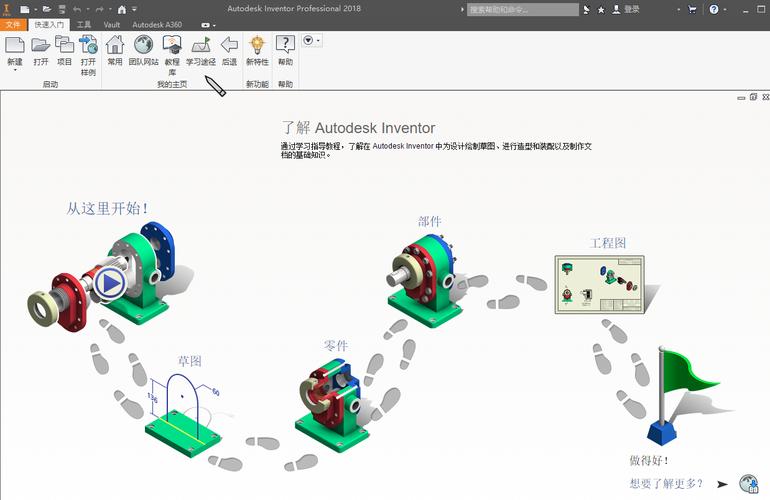Click the 启动 panel label
Screen dimensions: 770x500
[x=50, y=84]
